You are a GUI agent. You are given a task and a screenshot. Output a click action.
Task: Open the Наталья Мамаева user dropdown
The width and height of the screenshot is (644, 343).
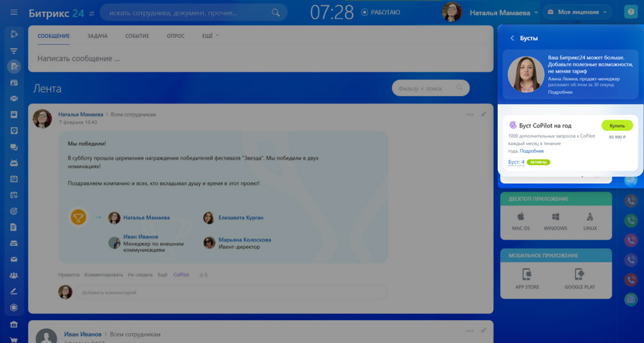pyautogui.click(x=504, y=12)
